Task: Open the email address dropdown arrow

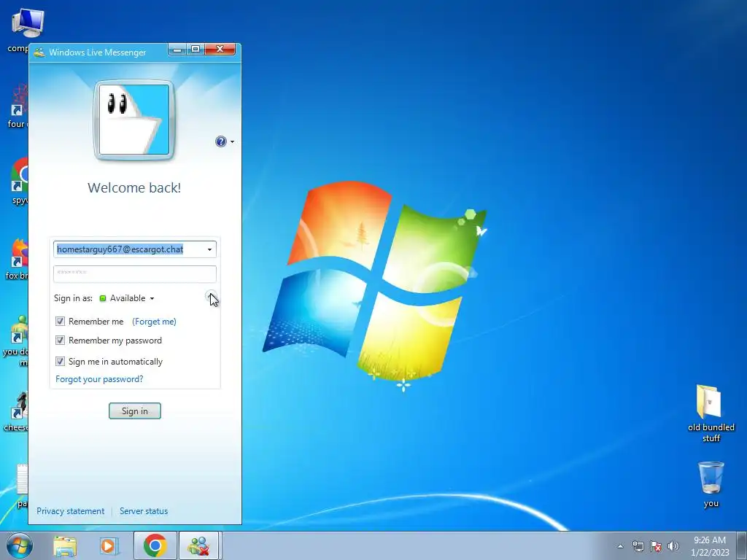Action: point(209,249)
